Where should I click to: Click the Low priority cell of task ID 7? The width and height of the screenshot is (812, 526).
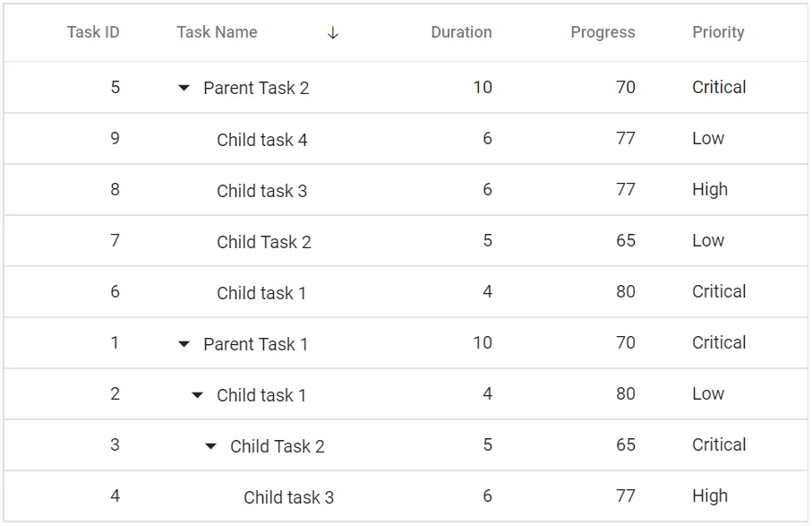pos(708,241)
